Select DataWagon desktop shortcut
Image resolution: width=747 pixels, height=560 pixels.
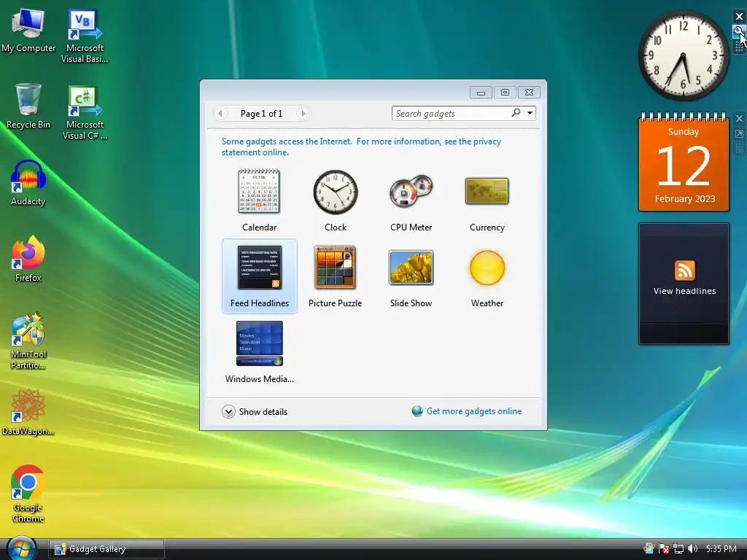(x=28, y=413)
